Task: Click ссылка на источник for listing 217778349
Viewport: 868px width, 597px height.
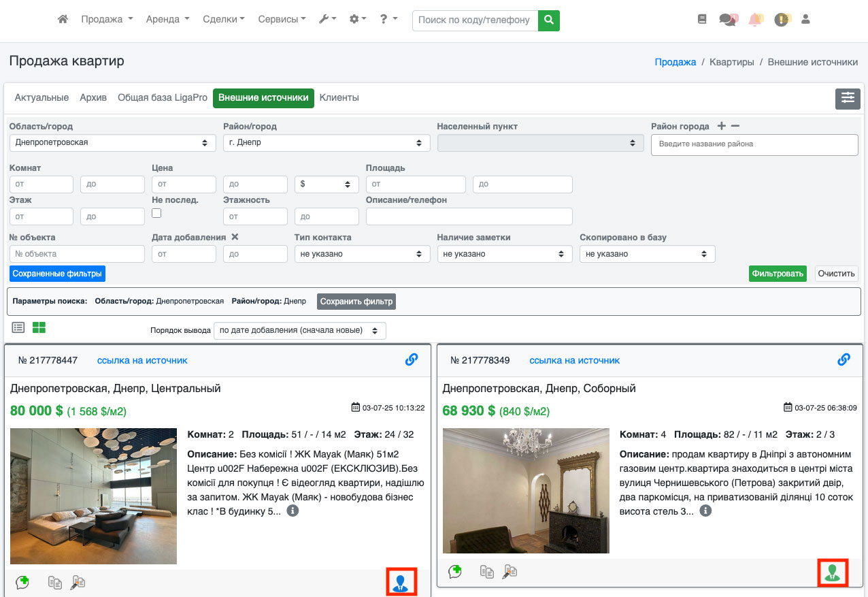Action: (x=574, y=360)
